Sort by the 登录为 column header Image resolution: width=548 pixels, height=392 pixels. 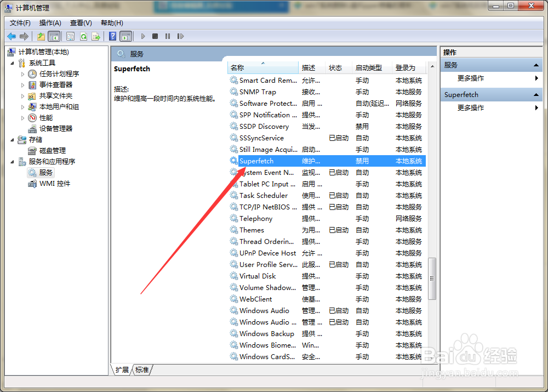click(409, 67)
